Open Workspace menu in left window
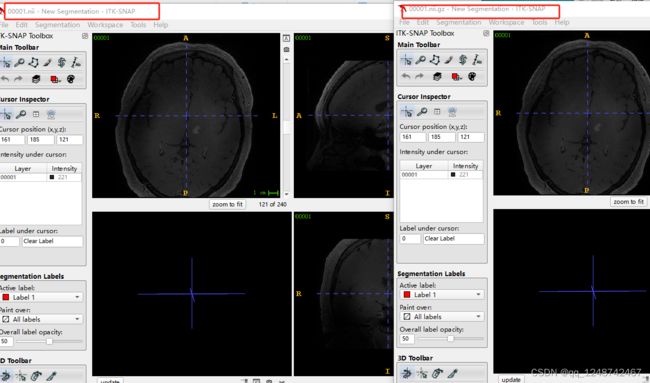 [105, 25]
